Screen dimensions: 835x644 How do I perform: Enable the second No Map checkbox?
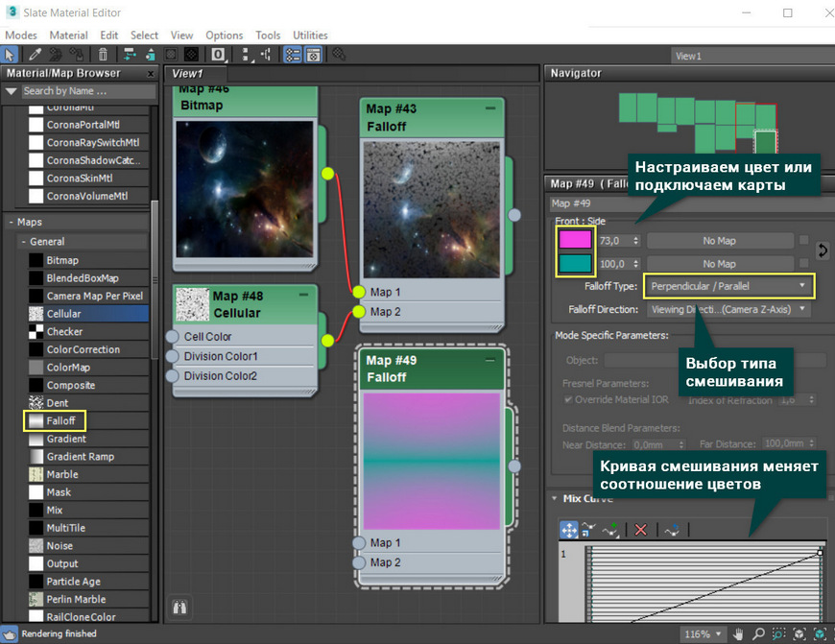tap(804, 263)
